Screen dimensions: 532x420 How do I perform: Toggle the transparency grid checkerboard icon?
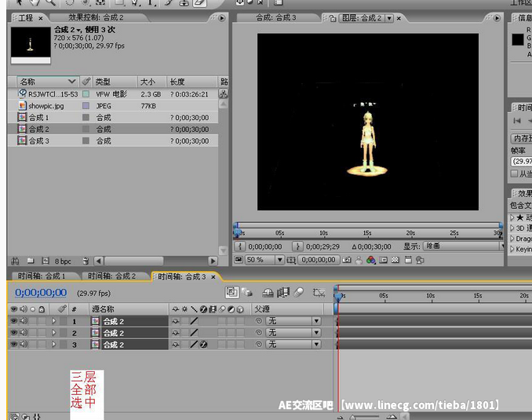pos(395,260)
